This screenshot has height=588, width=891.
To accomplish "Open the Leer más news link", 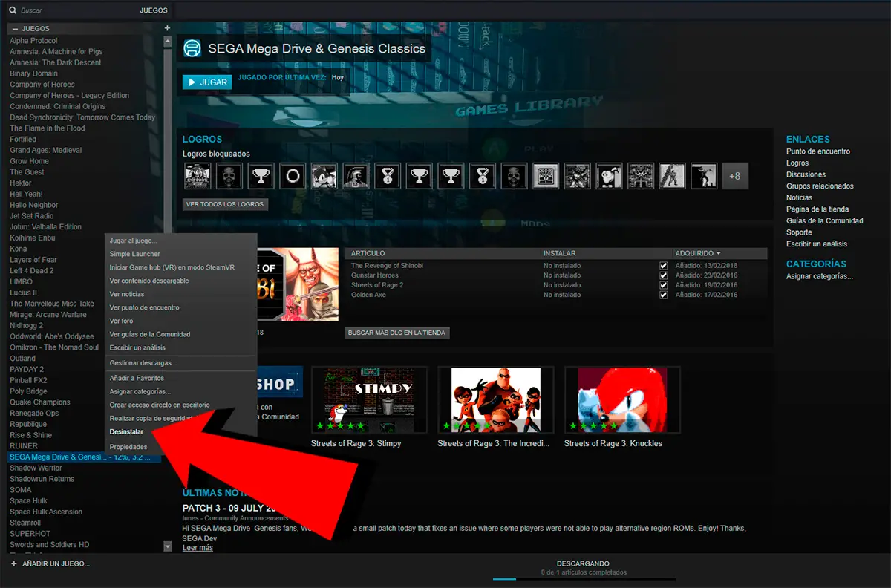I will pyautogui.click(x=198, y=548).
